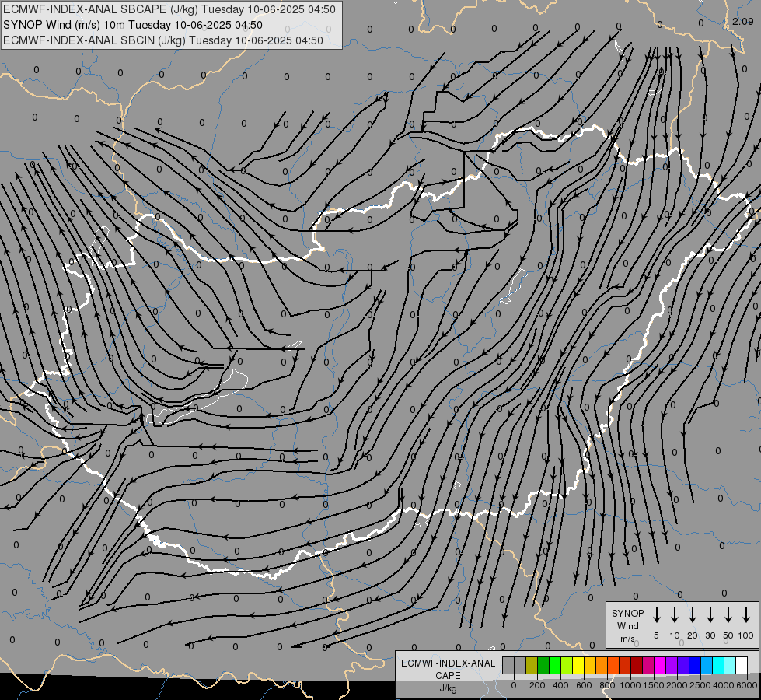Click the 2500 tick label in CAPE legend
This screenshot has height=700, width=761.
point(700,685)
